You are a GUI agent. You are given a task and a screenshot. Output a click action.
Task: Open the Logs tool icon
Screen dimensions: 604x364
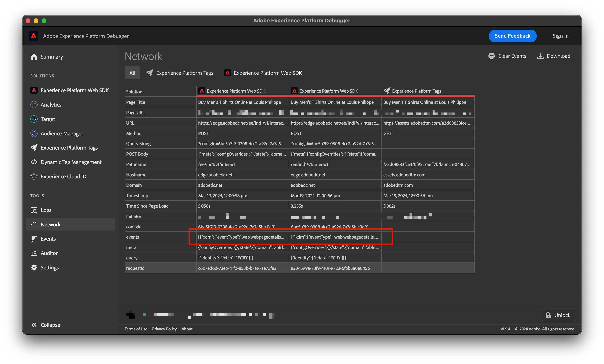coord(34,210)
